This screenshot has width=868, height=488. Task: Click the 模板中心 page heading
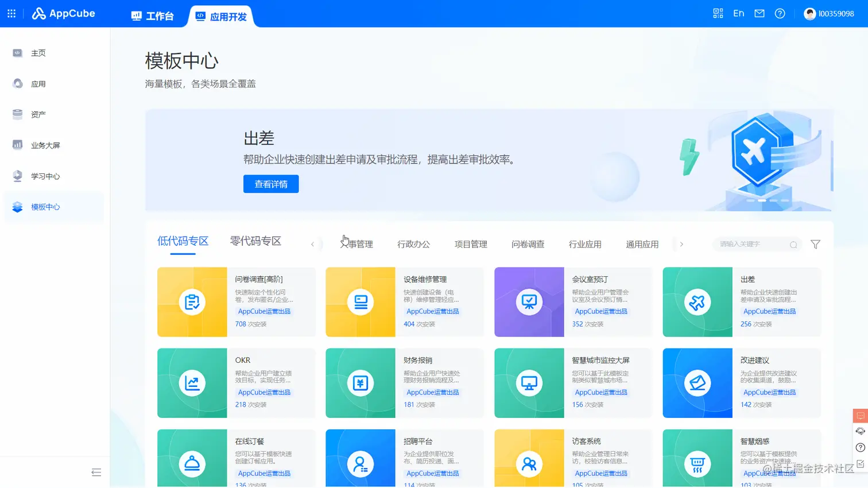click(x=181, y=60)
